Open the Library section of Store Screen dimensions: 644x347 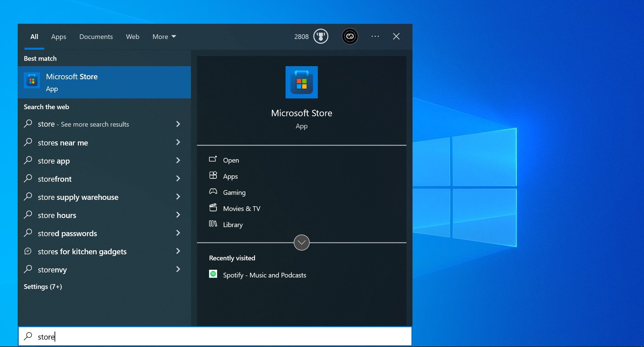(233, 225)
